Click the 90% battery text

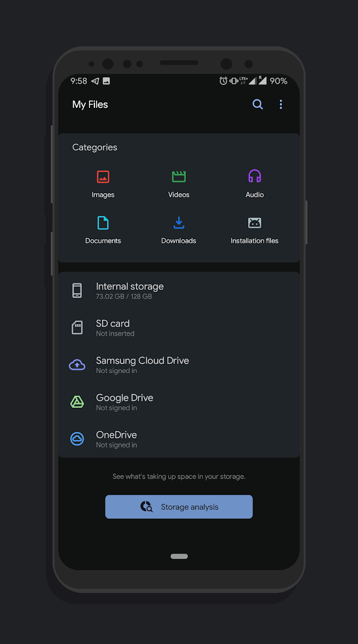[279, 81]
